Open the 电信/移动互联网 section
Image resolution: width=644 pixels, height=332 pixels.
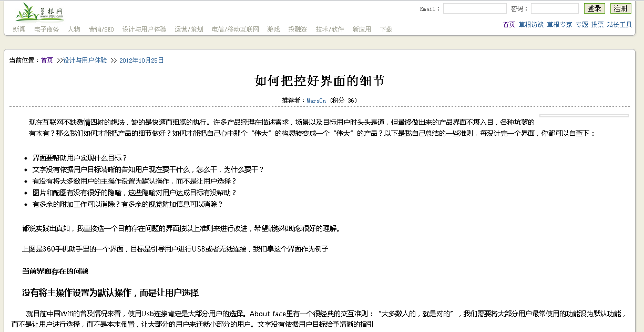(237, 29)
